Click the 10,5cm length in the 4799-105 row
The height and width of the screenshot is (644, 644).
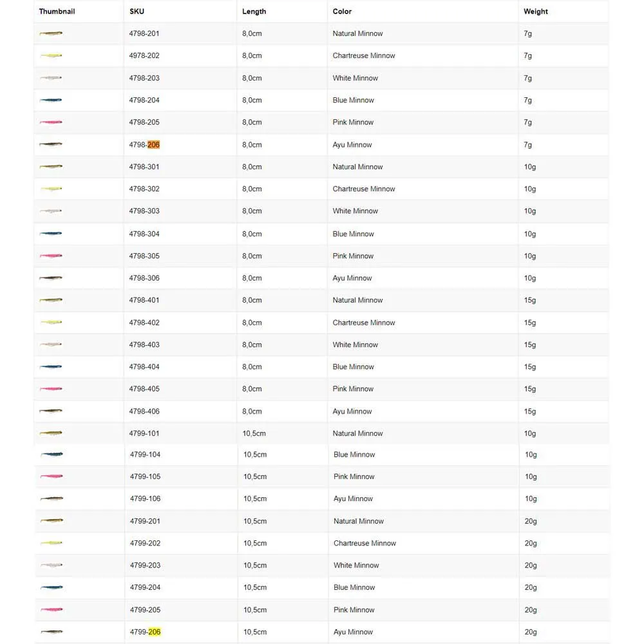tap(255, 477)
